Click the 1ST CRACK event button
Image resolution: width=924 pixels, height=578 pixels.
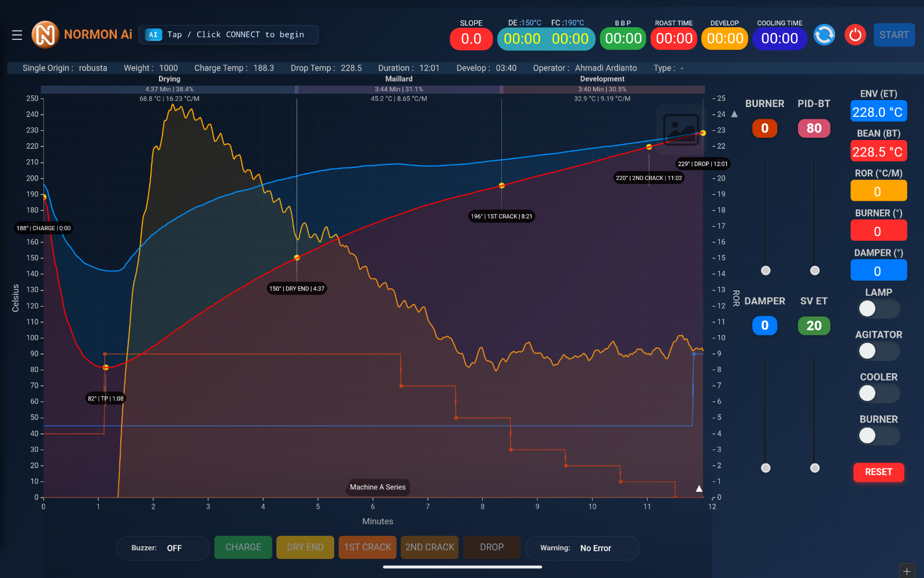tap(367, 547)
